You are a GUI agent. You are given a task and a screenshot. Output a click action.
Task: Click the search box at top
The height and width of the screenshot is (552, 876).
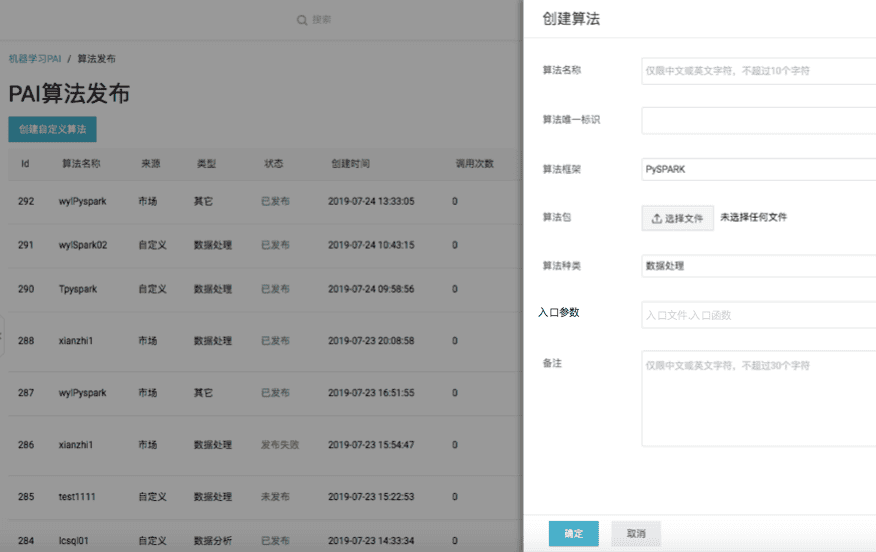click(x=321, y=20)
